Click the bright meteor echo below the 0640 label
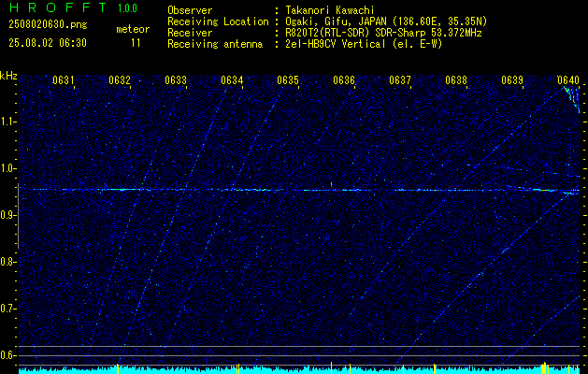Screen dimensions: 588x374 tap(572, 98)
